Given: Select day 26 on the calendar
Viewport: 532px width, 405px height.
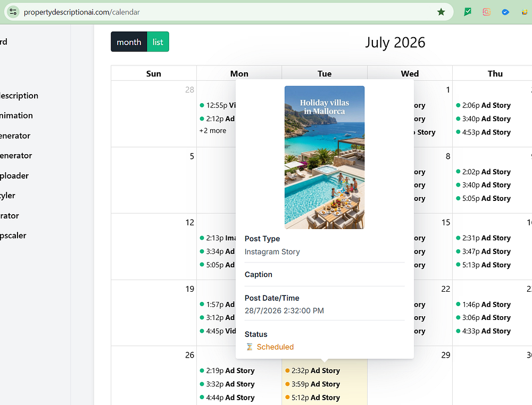Looking at the screenshot, I should [190, 355].
